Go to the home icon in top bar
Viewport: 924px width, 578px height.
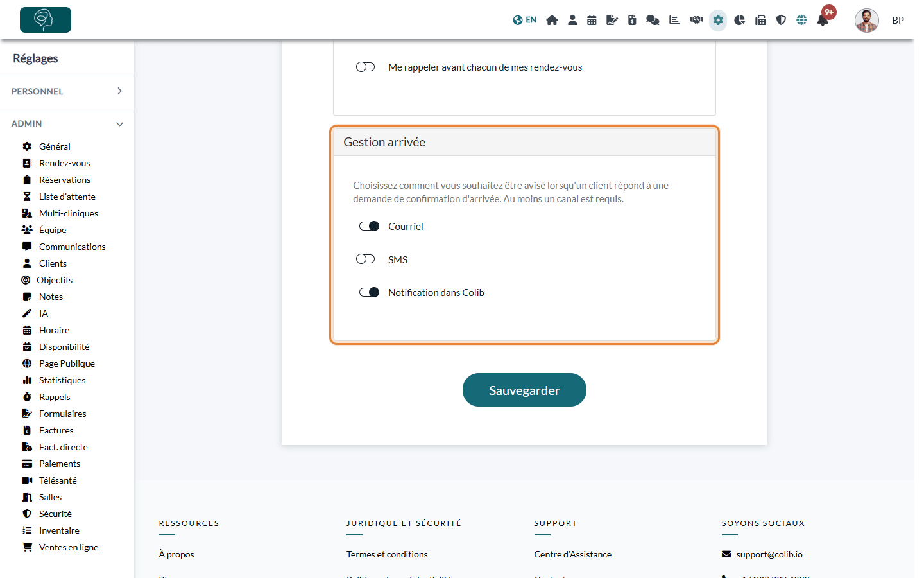552,20
